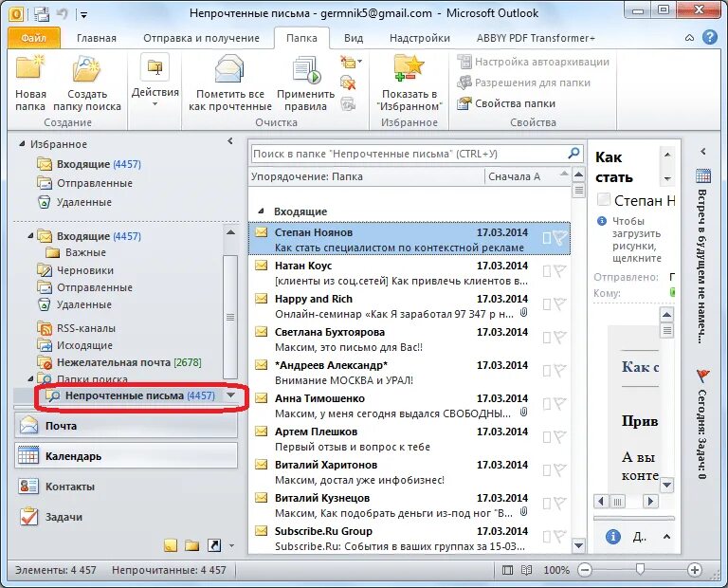Viewport: 728px width, 588px height.
Task: Toggle category box for Степан Ноянов message
Action: 547,238
